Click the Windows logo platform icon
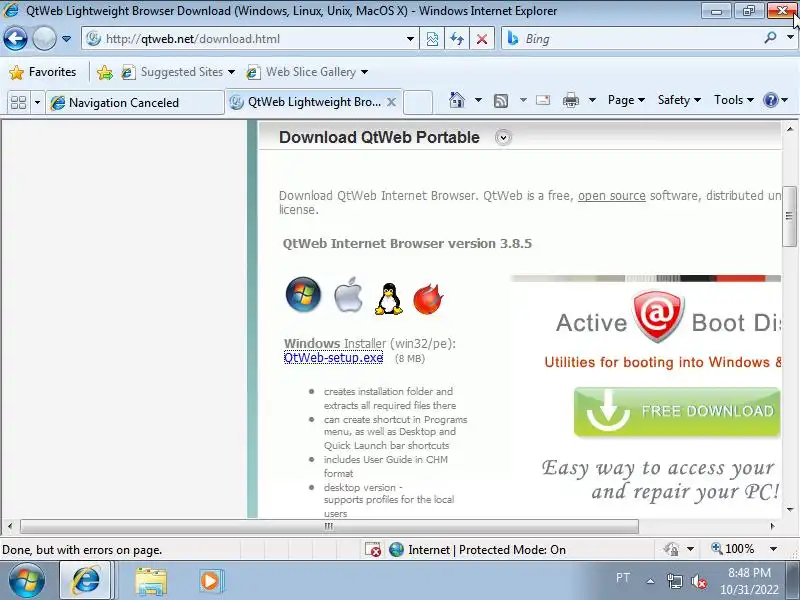 click(x=303, y=294)
